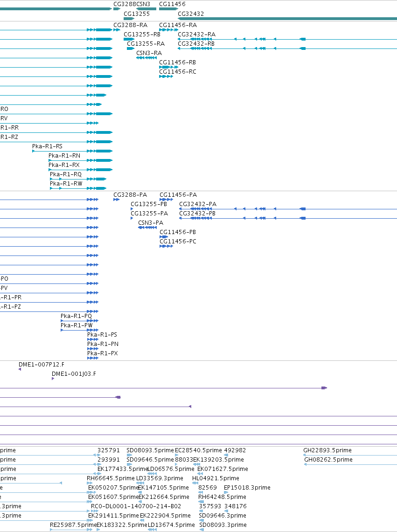Image resolution: width=397 pixels, height=532 pixels.
Task: Select EST label SD09646.5prime
Action: click(x=150, y=460)
